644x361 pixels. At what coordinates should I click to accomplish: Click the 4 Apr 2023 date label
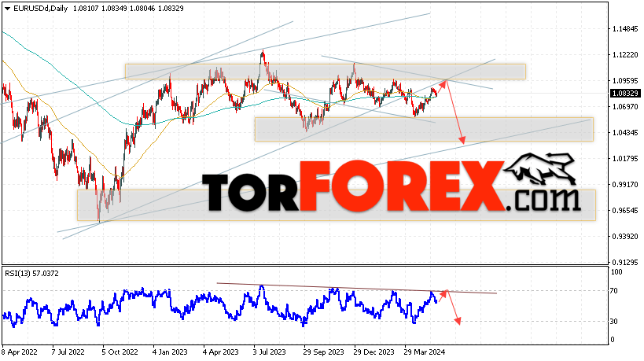coord(220,352)
